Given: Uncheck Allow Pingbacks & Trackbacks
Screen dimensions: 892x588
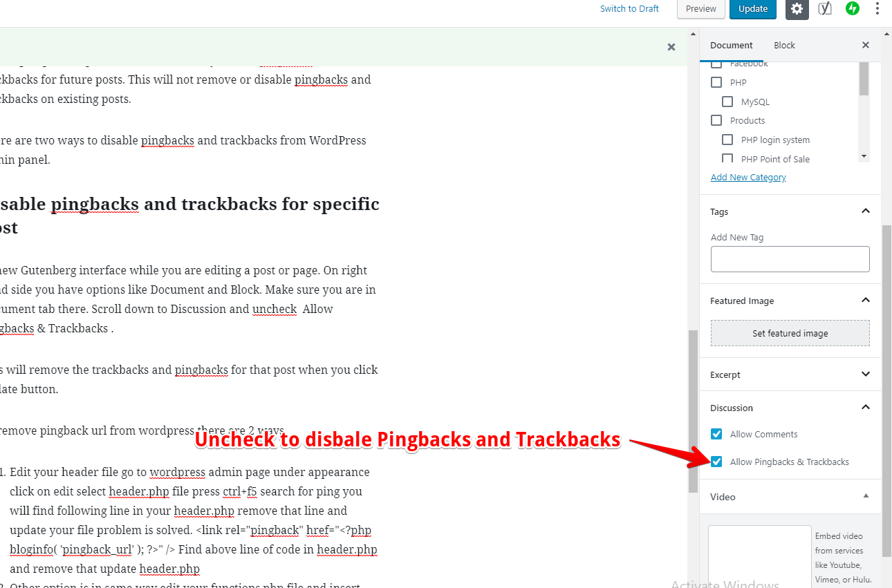Looking at the screenshot, I should (716, 462).
